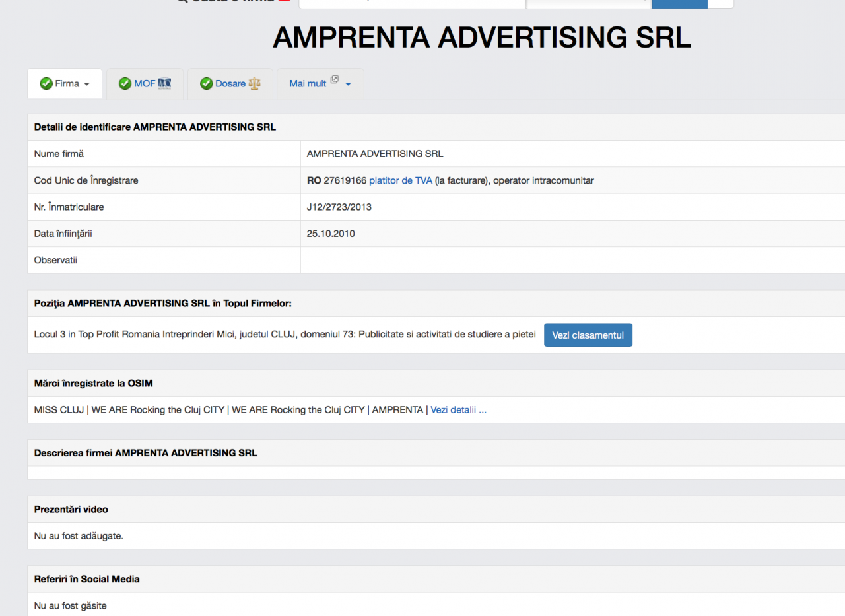Viewport: 845px width, 616px height.
Task: Click the scales of justice icon on Dosare
Action: 254,84
